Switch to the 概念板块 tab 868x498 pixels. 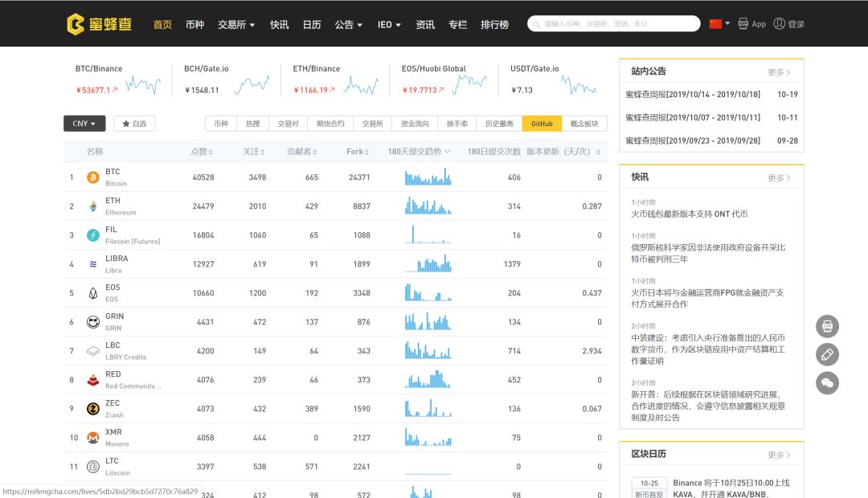click(584, 124)
